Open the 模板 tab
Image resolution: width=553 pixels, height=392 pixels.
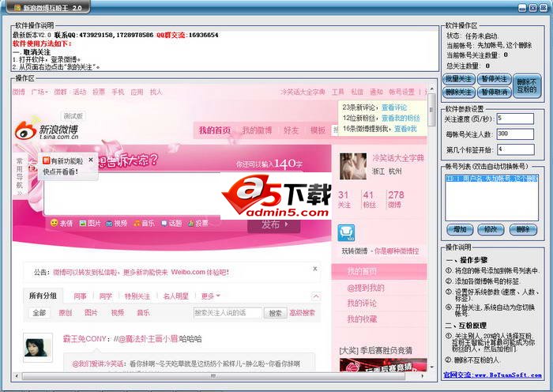click(318, 130)
